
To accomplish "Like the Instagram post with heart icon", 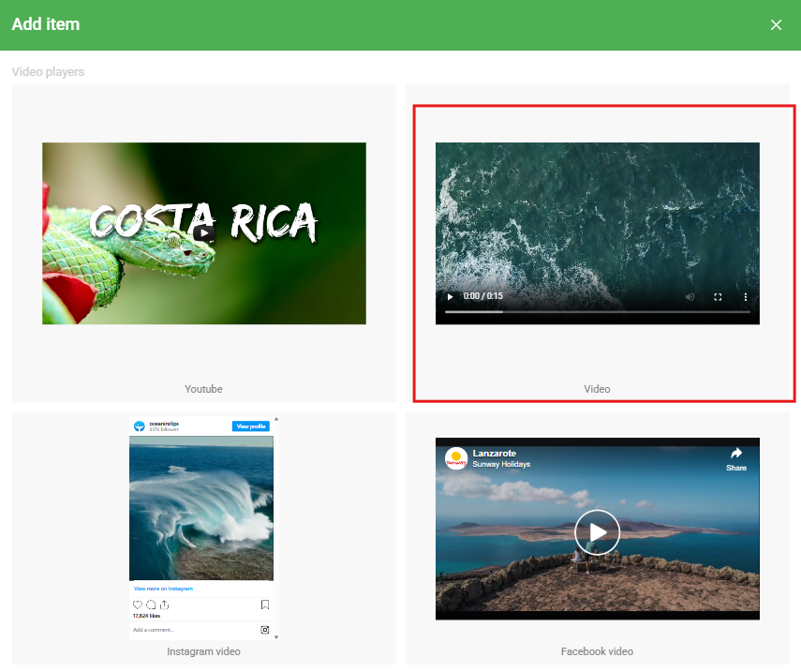I will click(138, 605).
